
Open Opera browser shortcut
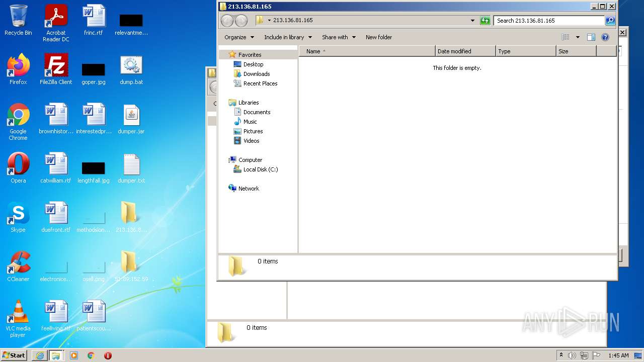pyautogui.click(x=18, y=168)
